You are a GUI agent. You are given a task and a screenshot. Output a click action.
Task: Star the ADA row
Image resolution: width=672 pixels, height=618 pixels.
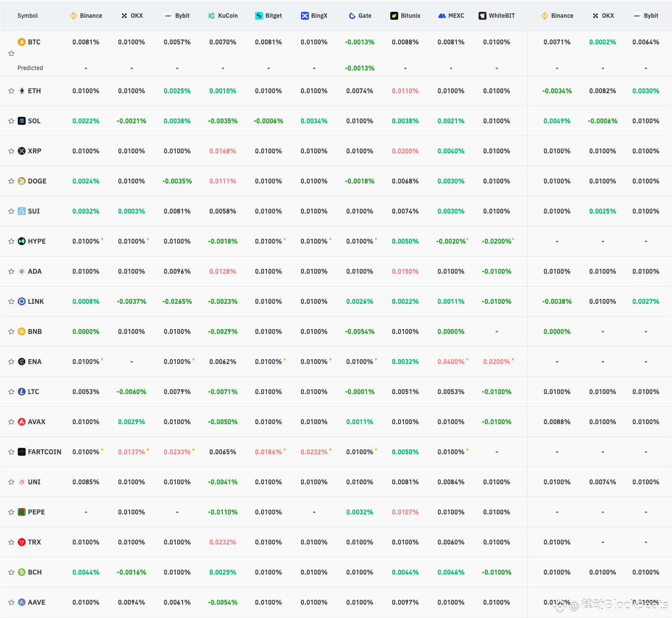[11, 271]
